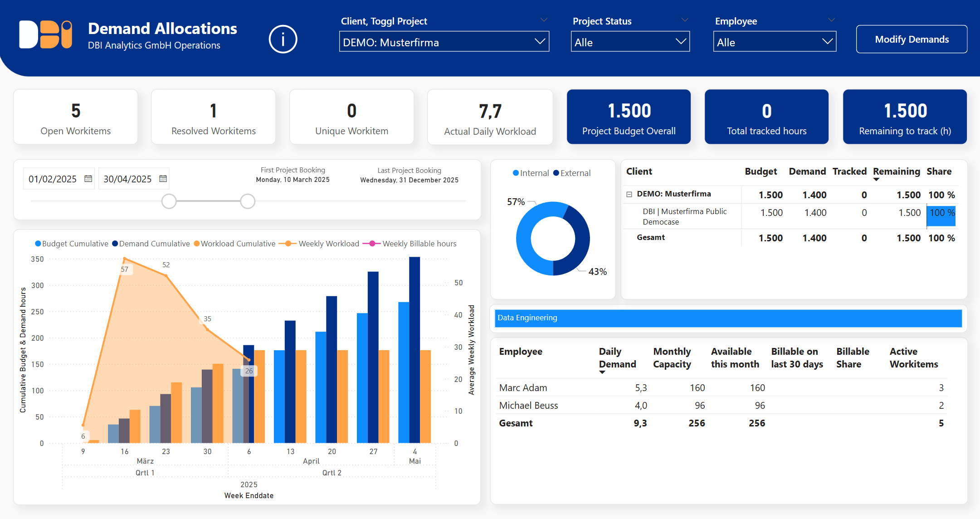
Task: Select the Marc Adam employee row
Action: [722, 387]
